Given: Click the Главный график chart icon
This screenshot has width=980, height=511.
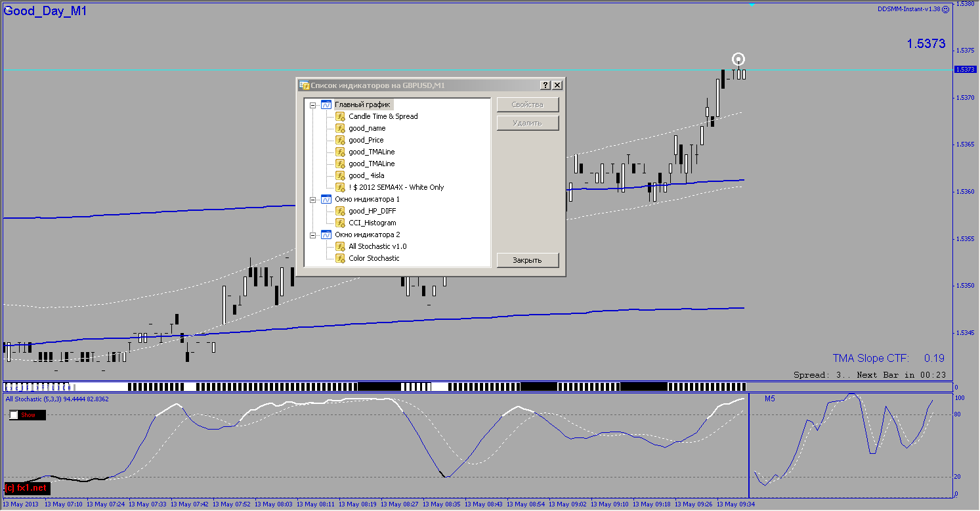Looking at the screenshot, I should (326, 104).
